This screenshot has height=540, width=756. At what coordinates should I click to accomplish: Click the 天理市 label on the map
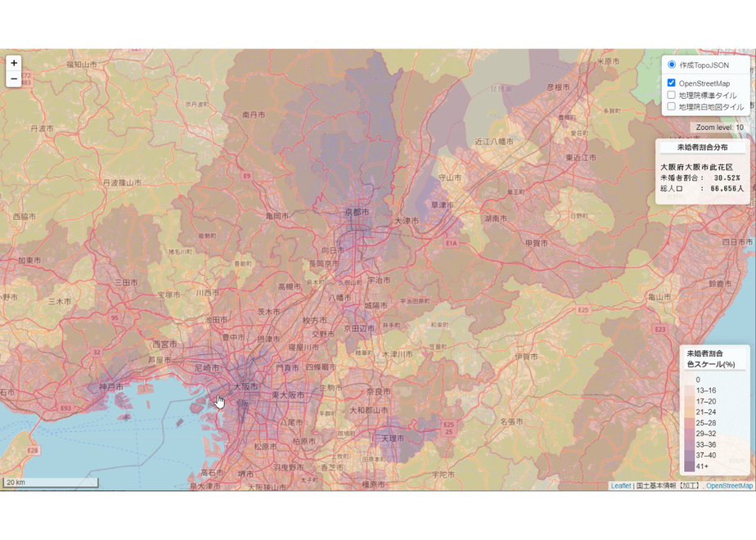[393, 438]
